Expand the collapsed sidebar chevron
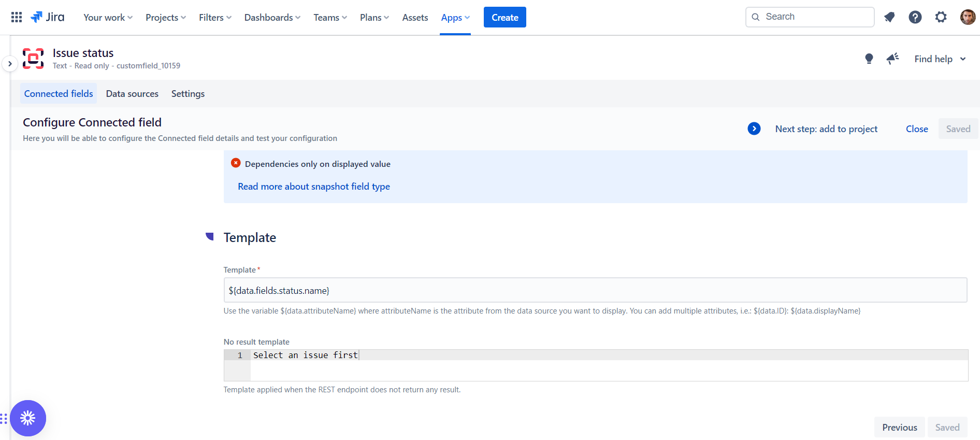Image resolution: width=980 pixels, height=440 pixels. tap(10, 64)
